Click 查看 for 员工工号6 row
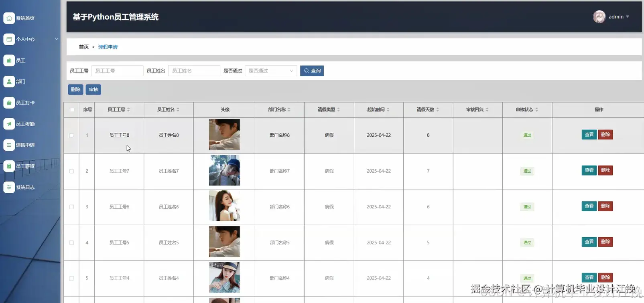 (589, 206)
